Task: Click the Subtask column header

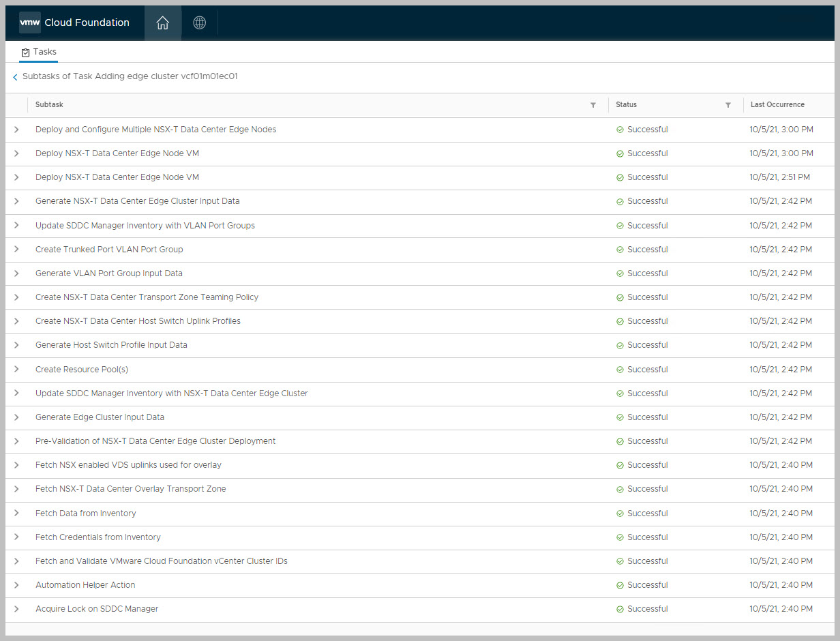Action: coord(49,105)
